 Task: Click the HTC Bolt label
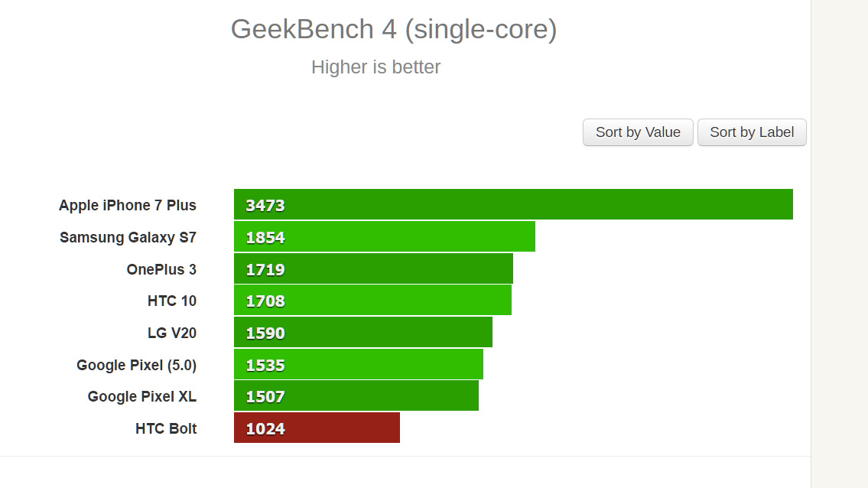point(166,428)
